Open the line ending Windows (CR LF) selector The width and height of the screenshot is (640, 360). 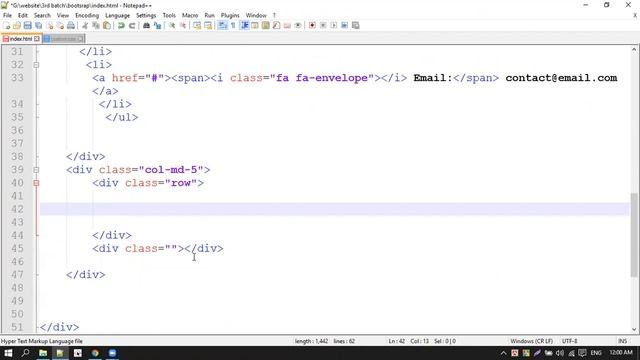click(x=531, y=341)
